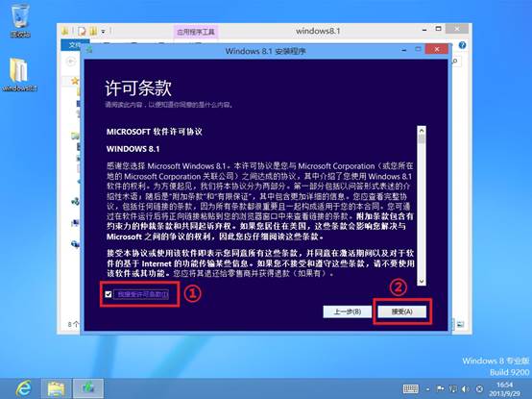Click the network icon in system tray
The image size is (532, 399).
point(453,388)
